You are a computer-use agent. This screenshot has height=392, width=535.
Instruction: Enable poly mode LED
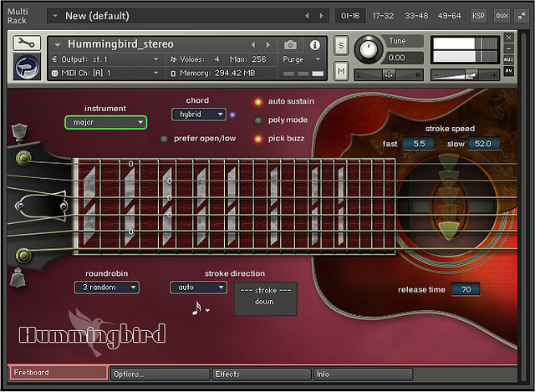(258, 120)
